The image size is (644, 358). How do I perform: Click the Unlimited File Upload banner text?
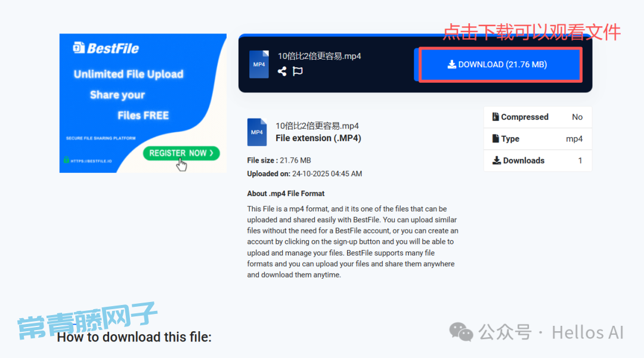point(129,74)
